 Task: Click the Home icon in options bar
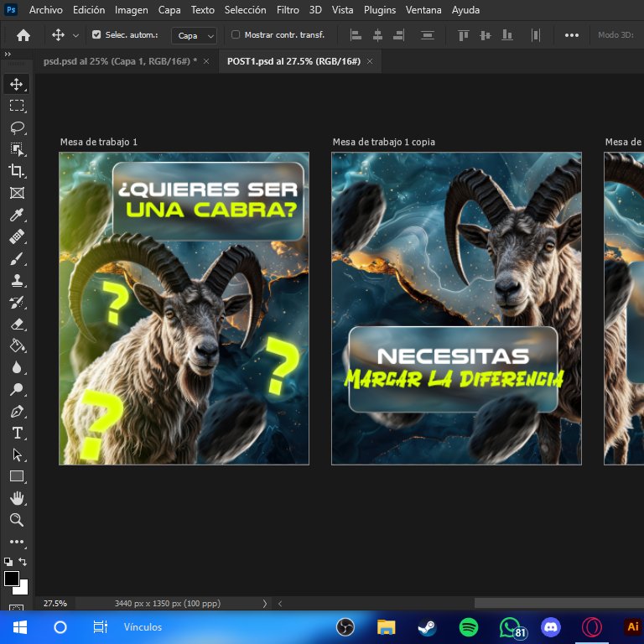[23, 35]
